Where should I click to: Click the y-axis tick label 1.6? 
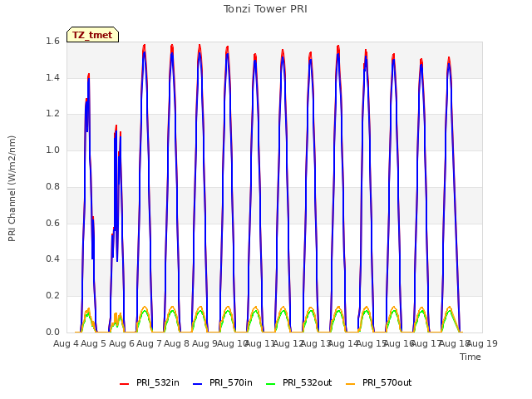coord(52,42)
